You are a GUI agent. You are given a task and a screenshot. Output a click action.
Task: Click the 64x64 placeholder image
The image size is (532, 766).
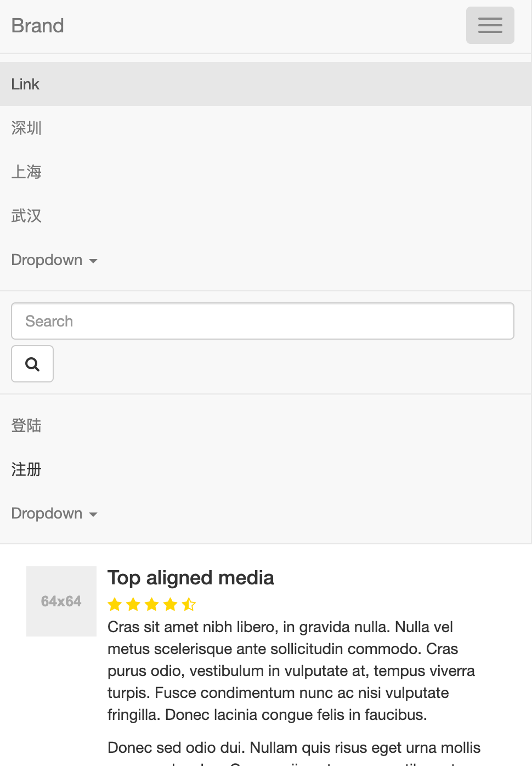[61, 601]
